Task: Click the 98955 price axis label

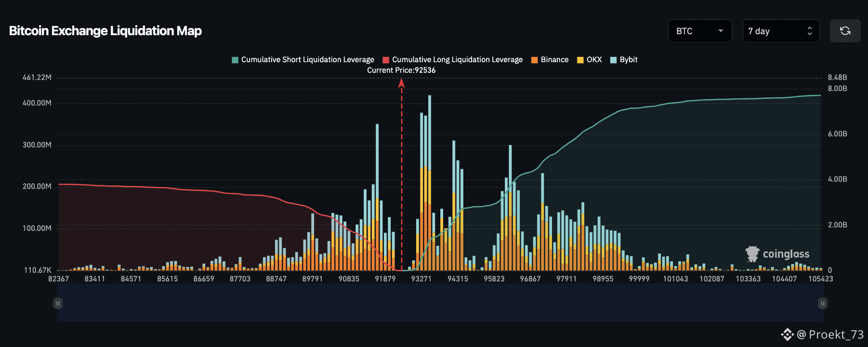Action: pos(603,279)
